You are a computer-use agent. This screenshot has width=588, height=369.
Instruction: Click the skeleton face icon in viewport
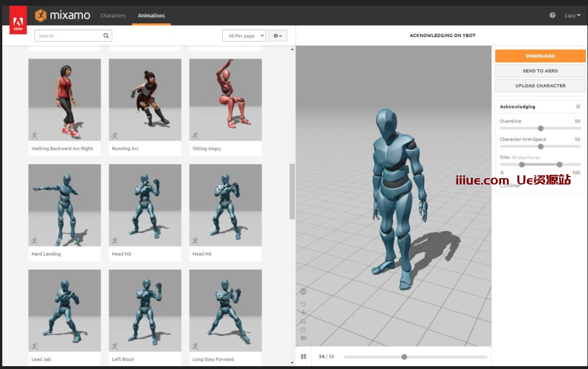(x=303, y=291)
